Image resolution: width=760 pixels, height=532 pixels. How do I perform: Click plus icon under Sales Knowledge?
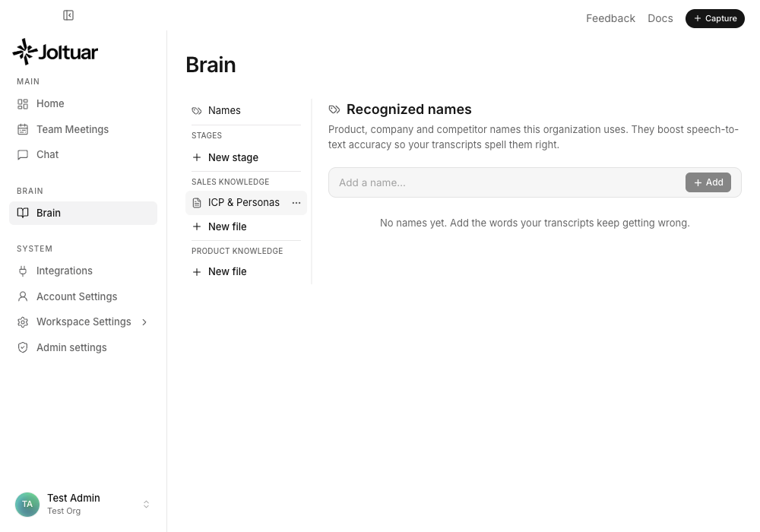(197, 226)
